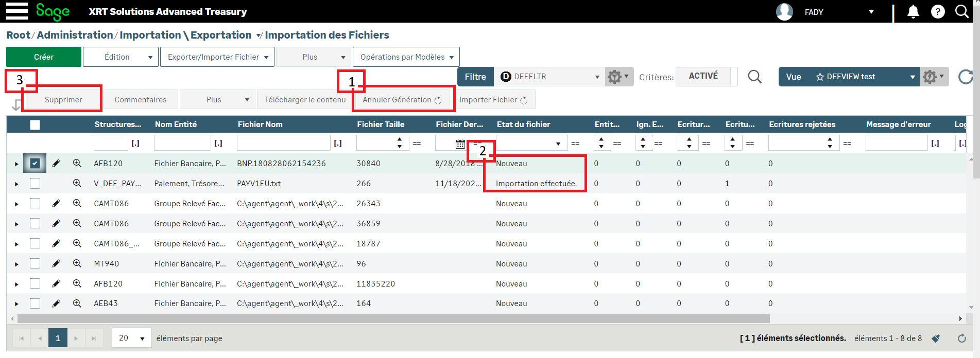This screenshot has height=358, width=980.
Task: Click the calendar icon in date filter
Action: tap(460, 144)
